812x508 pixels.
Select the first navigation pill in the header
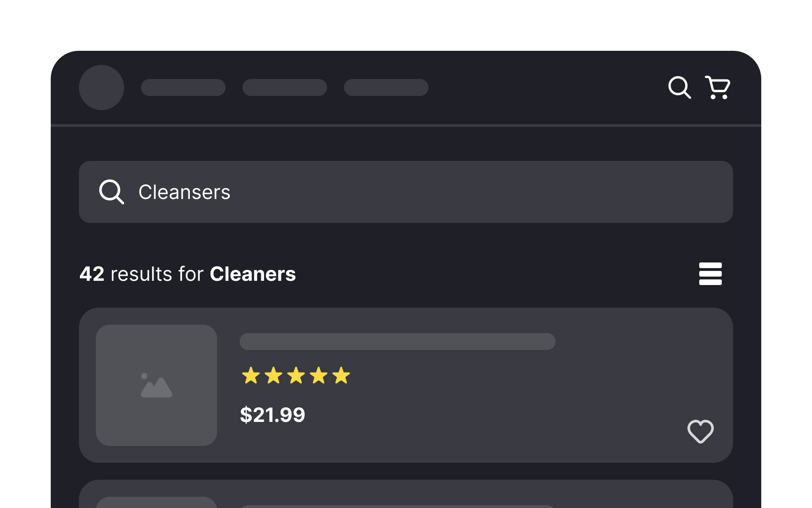click(183, 87)
